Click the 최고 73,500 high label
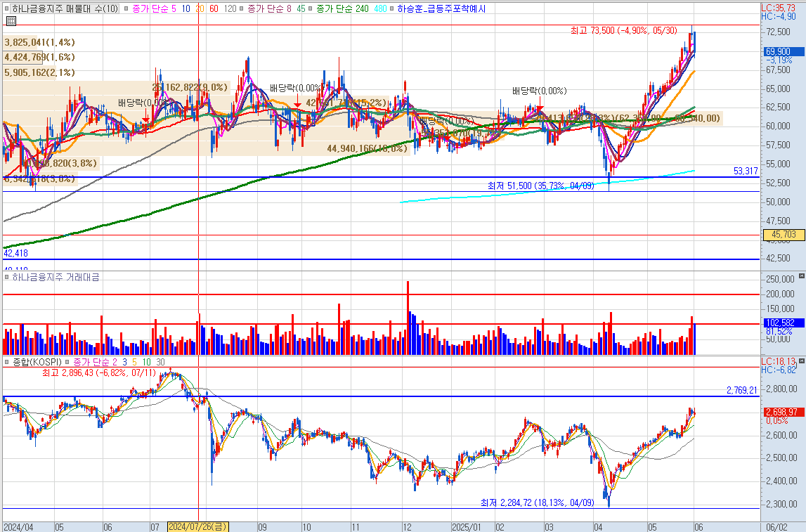 [623, 30]
